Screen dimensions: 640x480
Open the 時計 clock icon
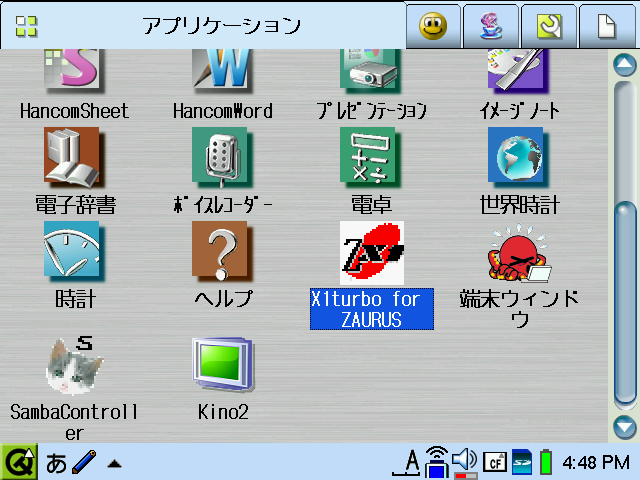click(x=74, y=251)
